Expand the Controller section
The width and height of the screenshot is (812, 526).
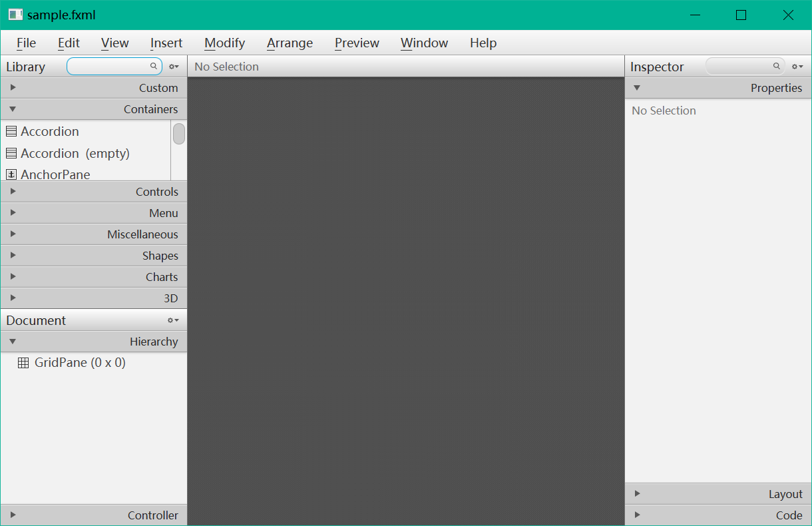tap(94, 515)
